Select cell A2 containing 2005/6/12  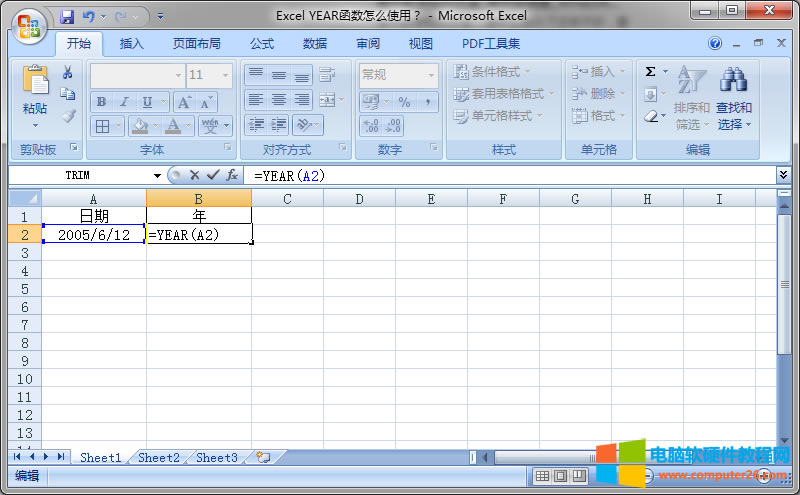[x=93, y=235]
